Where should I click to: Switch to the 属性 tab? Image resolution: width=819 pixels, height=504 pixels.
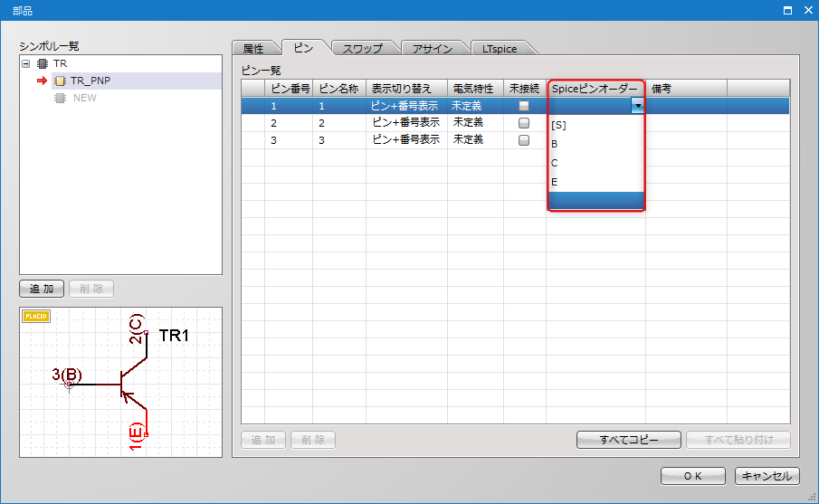pos(254,49)
